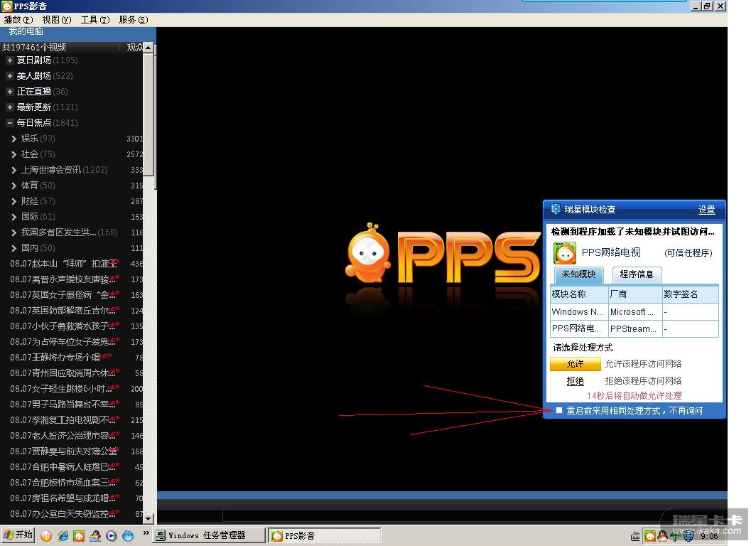This screenshot has width=756, height=546.
Task: Open the 工具(T) menu
Action: click(94, 20)
